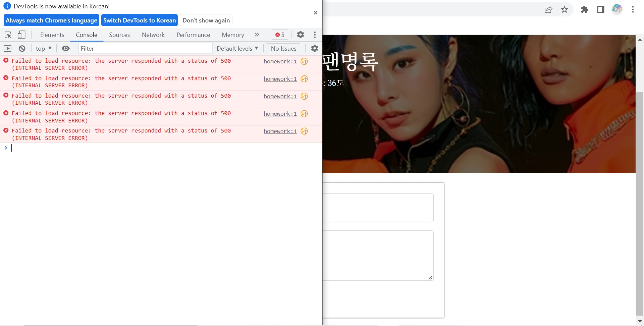The image size is (644, 326).
Task: Click Switch DevTools to Korean
Action: pos(140,20)
